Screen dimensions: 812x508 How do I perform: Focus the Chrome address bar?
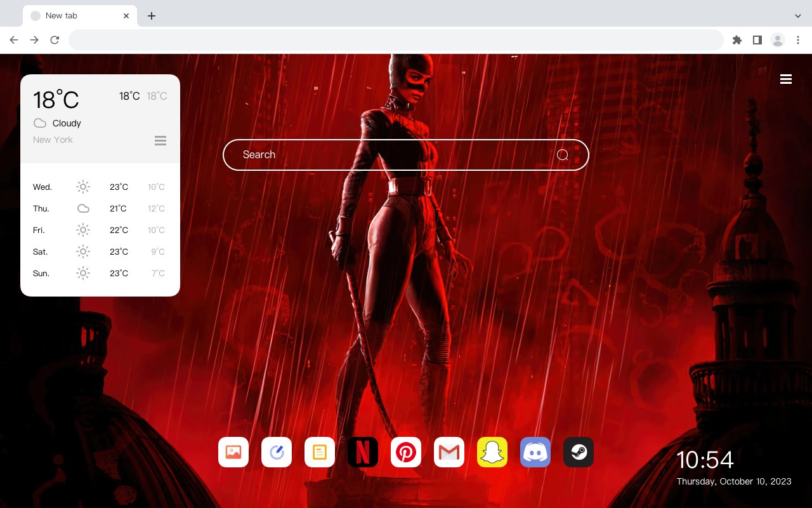pos(396,40)
